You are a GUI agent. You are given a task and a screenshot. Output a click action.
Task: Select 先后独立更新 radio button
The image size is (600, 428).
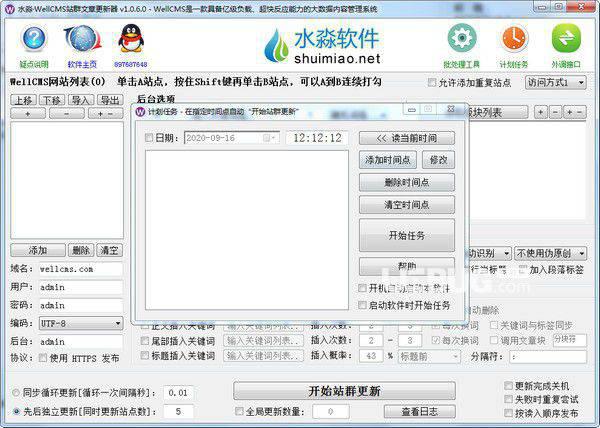tap(16, 412)
